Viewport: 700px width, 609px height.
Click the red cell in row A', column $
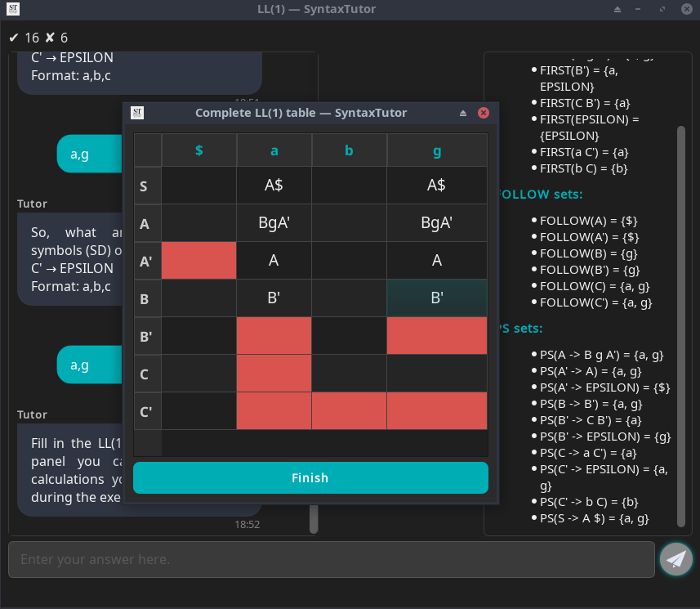pos(199,261)
